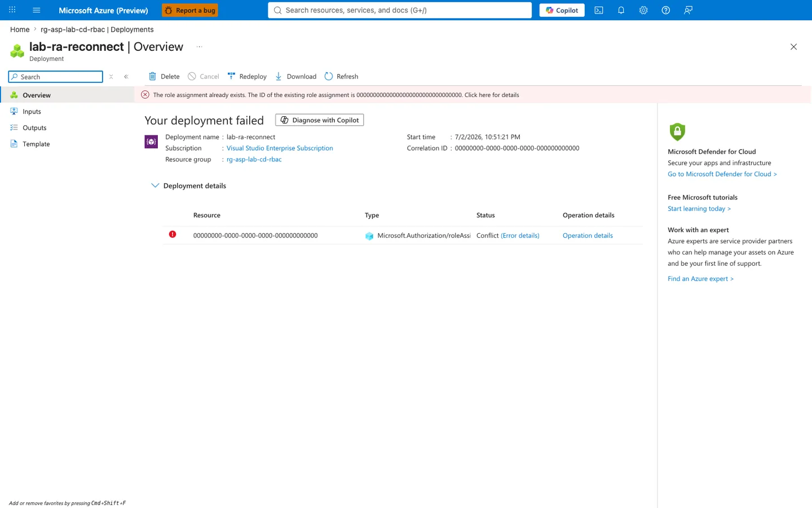Collapse the Deployment details section
Screen dimensions: 812x508
tap(155, 185)
